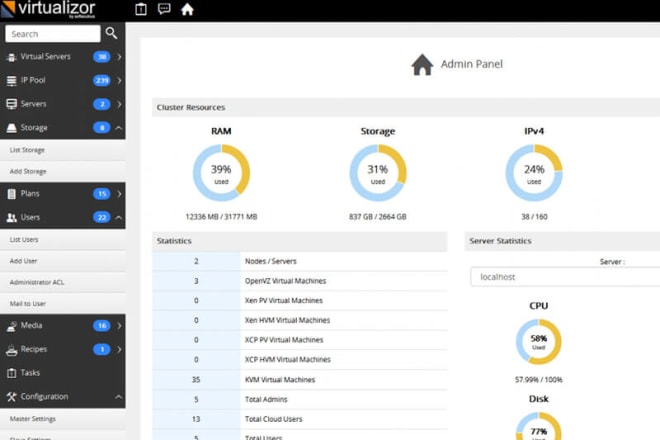Expand the IP Pool menu chevron
Screen dimensions: 660x440
pyautogui.click(x=119, y=80)
